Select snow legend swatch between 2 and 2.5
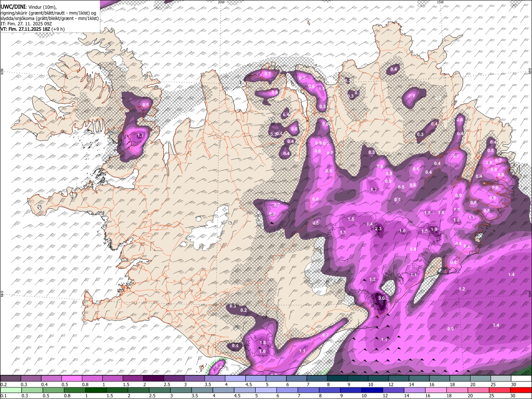Viewport: 532px width, 399px height. point(153,379)
